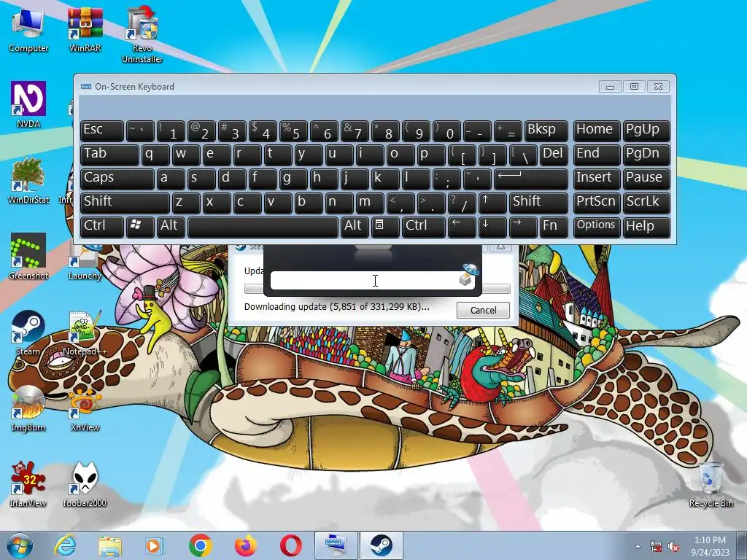Click the PrtScn key
747x560 pixels.
click(597, 203)
